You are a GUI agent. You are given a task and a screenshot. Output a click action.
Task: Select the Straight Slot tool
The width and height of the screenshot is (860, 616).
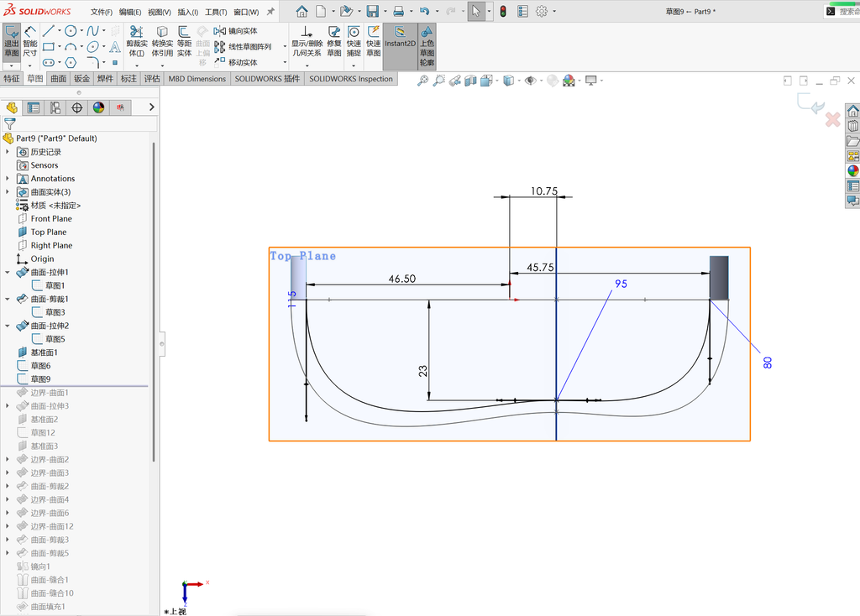pos(48,62)
